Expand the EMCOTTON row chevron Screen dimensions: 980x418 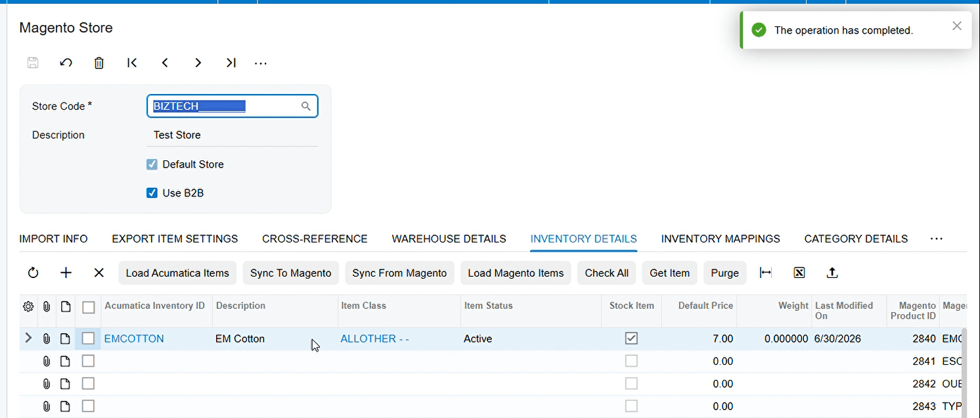tap(28, 338)
